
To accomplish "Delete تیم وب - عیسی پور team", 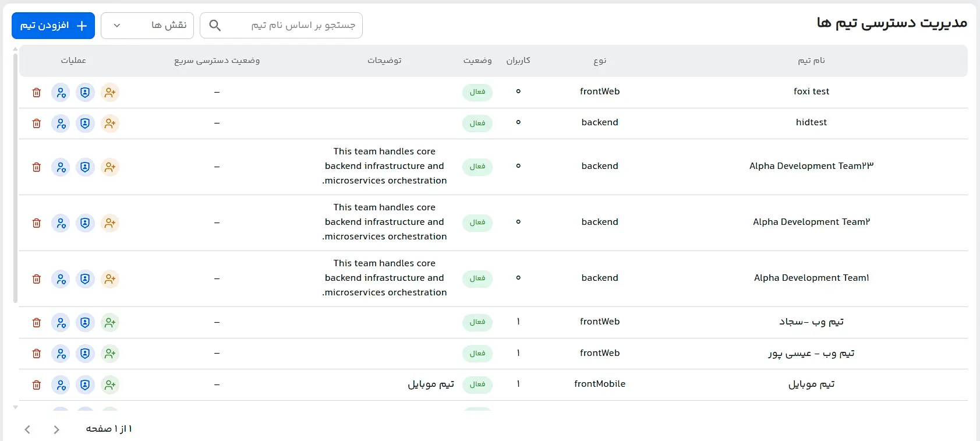I will [x=37, y=354].
